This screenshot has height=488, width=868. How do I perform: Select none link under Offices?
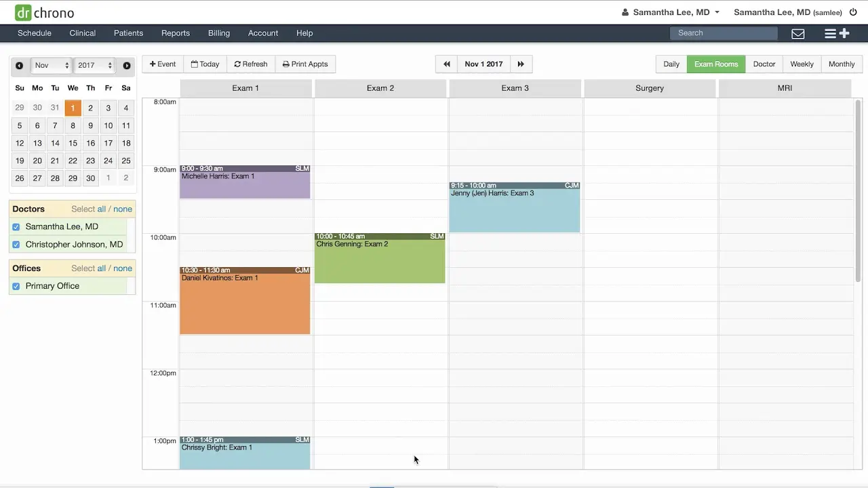tap(123, 268)
